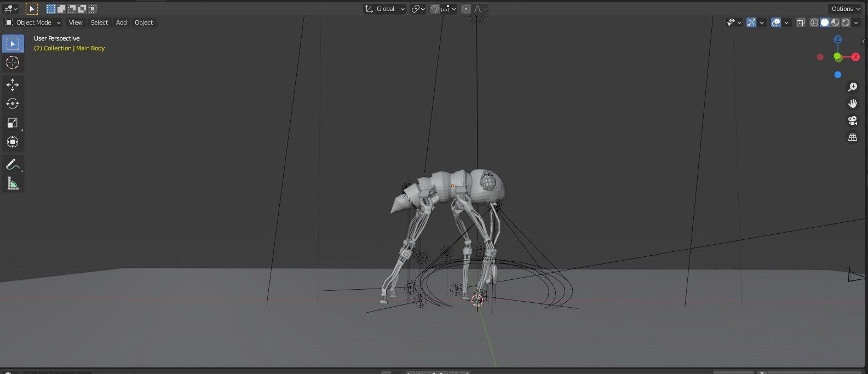Pick the Rotate tool
This screenshot has width=868, height=374.
click(x=13, y=103)
